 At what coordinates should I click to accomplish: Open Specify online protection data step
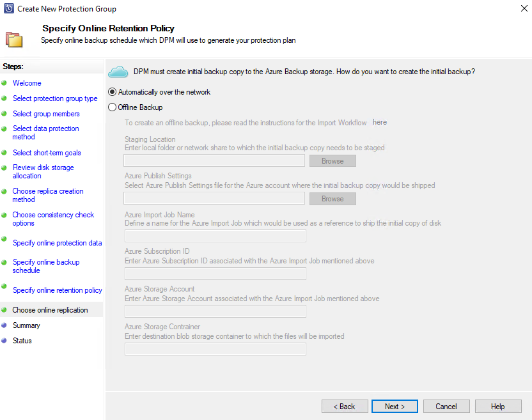pos(58,243)
